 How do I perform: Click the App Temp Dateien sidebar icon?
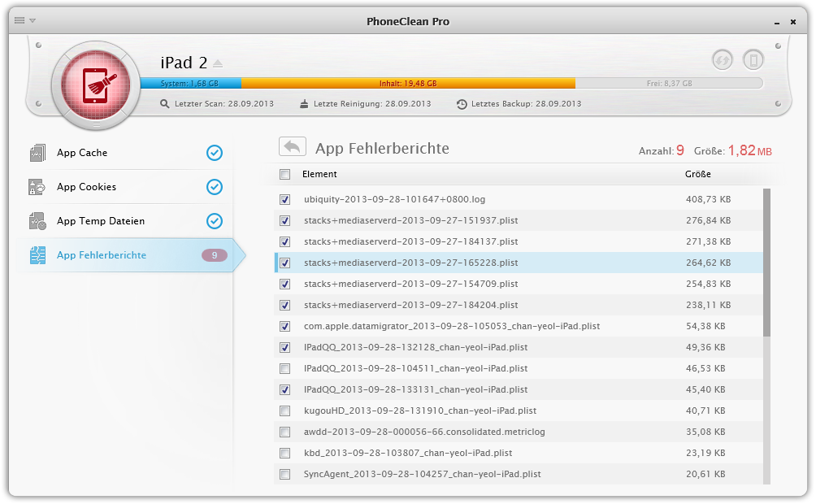coord(37,221)
